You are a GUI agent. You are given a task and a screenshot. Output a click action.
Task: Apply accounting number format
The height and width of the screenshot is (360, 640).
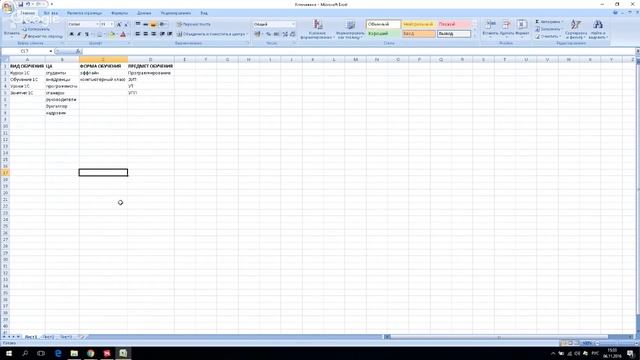(258, 34)
